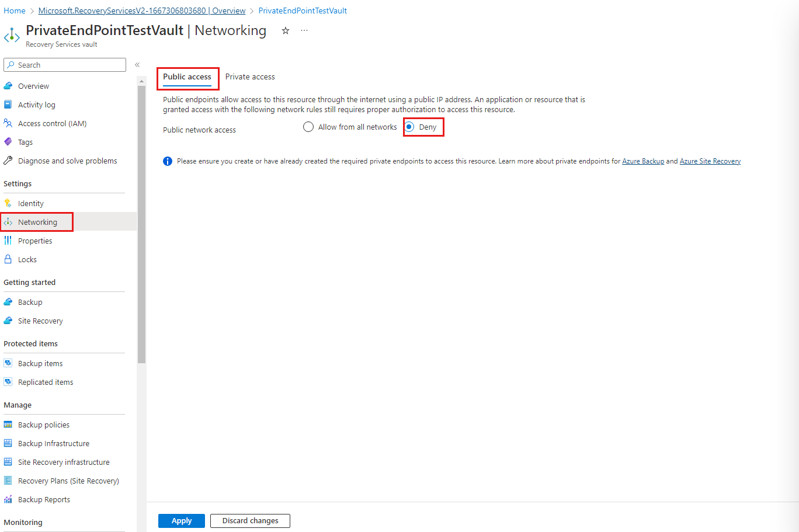Viewport: 799px width, 532px height.
Task: Open the PrivateEndPointTestVault breadcrumb link
Action: pos(303,11)
